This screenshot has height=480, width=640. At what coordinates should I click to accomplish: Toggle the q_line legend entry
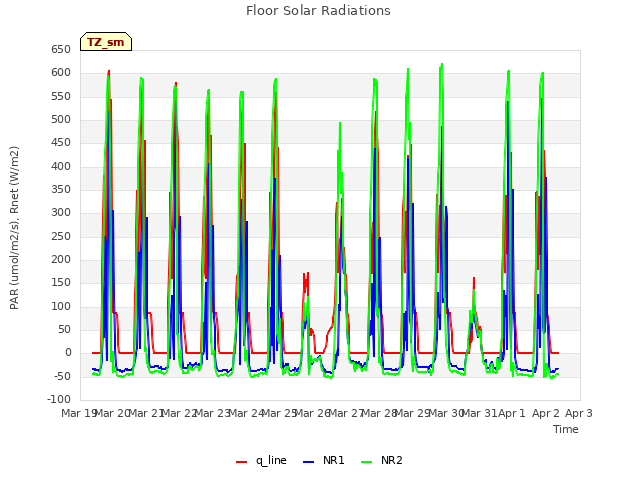261,460
